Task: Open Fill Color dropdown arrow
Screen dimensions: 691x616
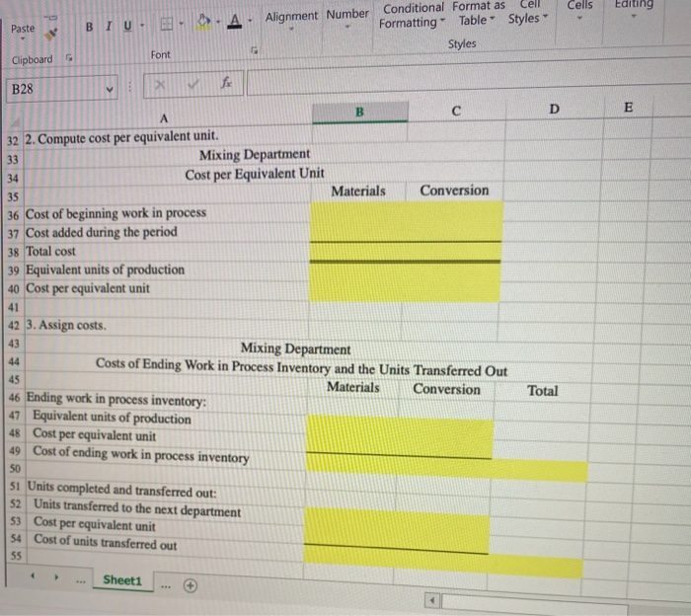Action: point(218,21)
